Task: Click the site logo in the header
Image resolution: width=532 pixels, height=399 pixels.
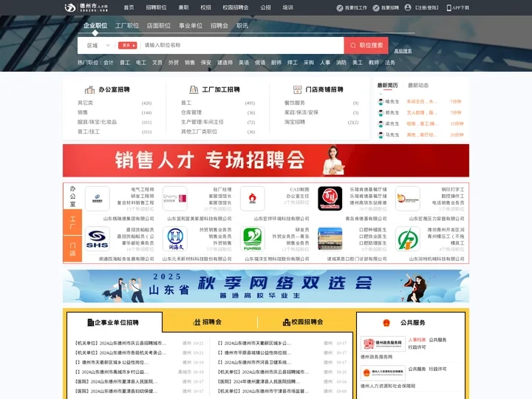Action: coord(86,7)
